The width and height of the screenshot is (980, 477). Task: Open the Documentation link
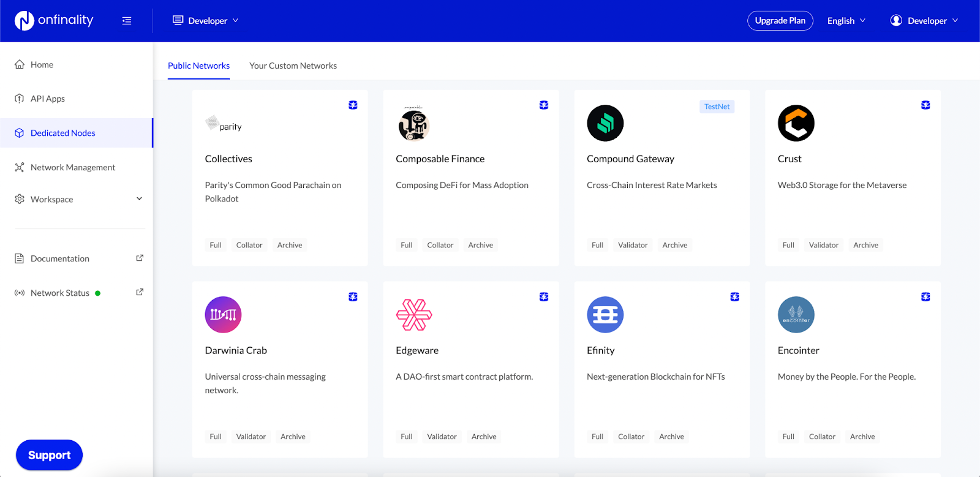click(x=60, y=258)
